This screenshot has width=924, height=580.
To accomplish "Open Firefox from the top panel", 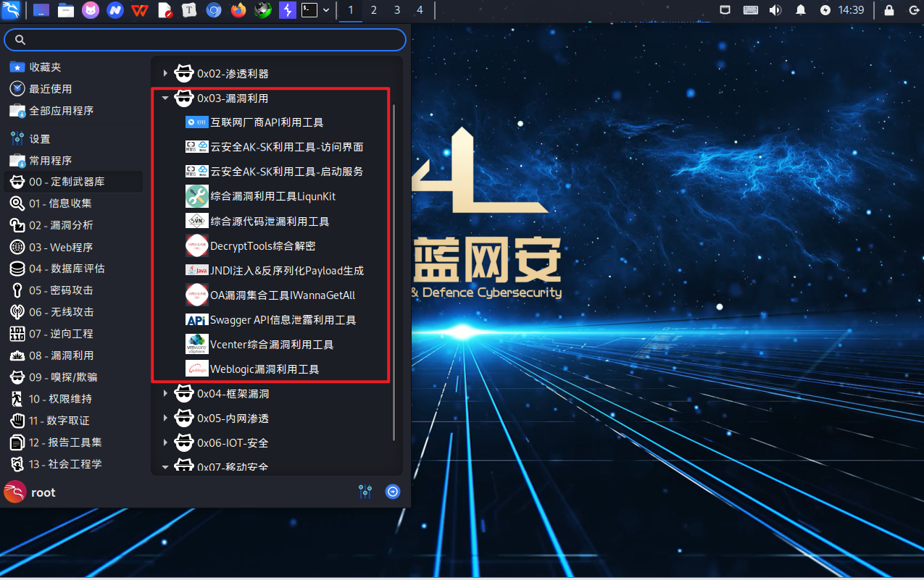I will (238, 10).
